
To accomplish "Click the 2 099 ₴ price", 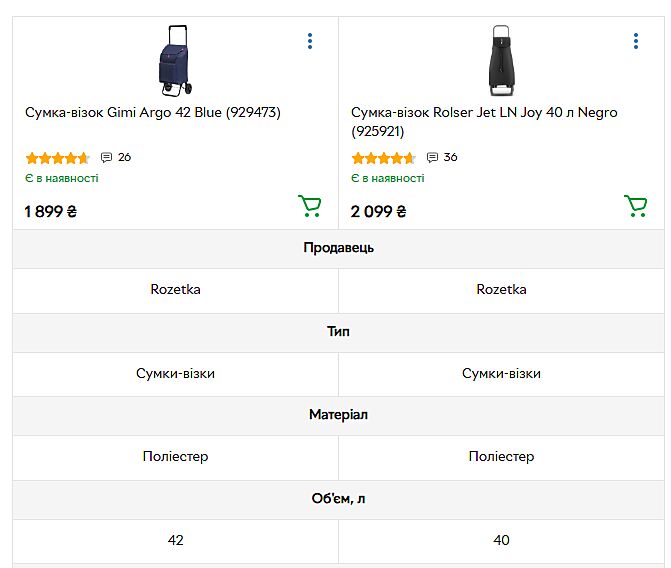I will tap(378, 212).
